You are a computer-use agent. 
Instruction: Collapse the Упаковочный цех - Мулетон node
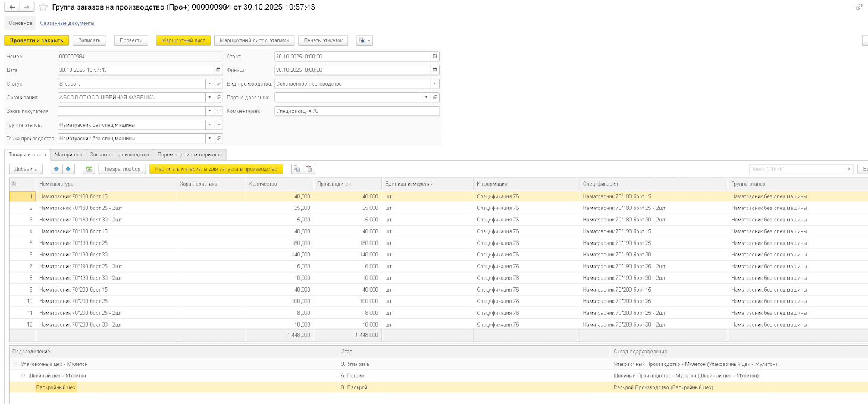[x=15, y=364]
